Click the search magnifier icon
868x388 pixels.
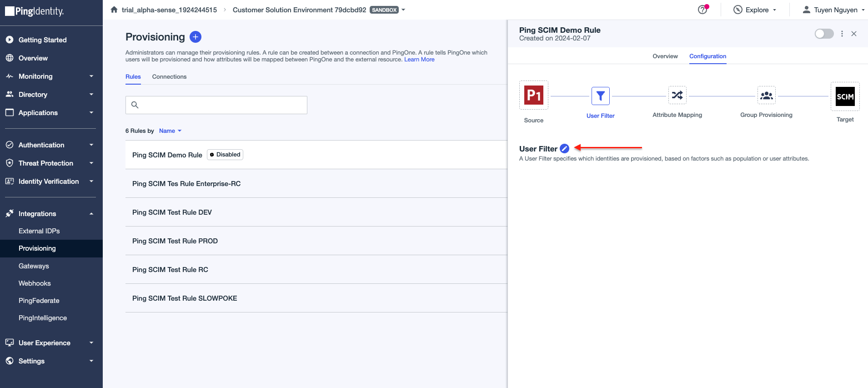135,105
